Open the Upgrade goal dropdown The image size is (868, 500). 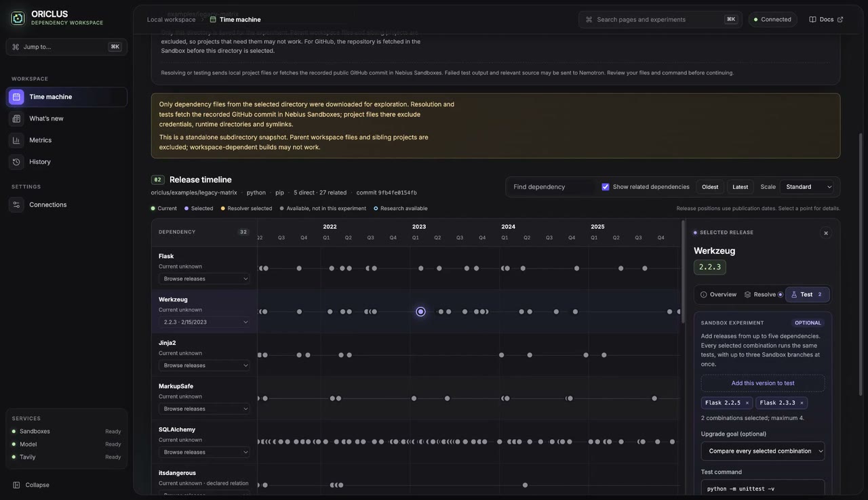[x=763, y=451]
